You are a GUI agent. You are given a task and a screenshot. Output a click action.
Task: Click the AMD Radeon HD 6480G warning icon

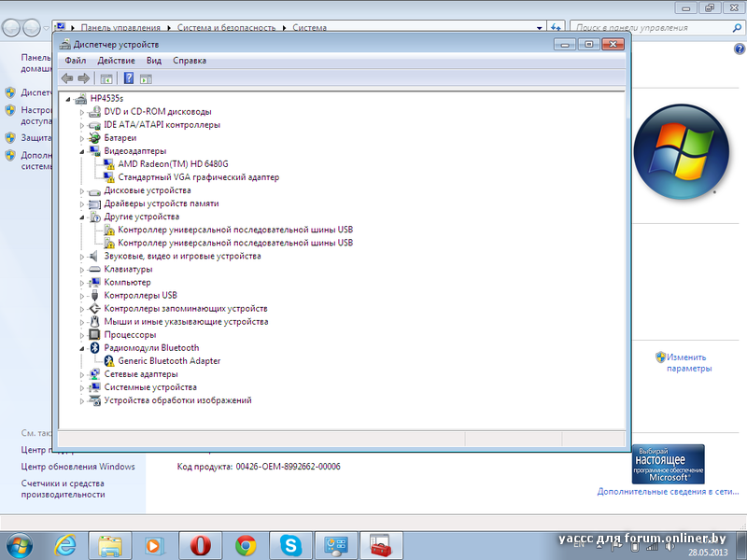click(x=109, y=164)
